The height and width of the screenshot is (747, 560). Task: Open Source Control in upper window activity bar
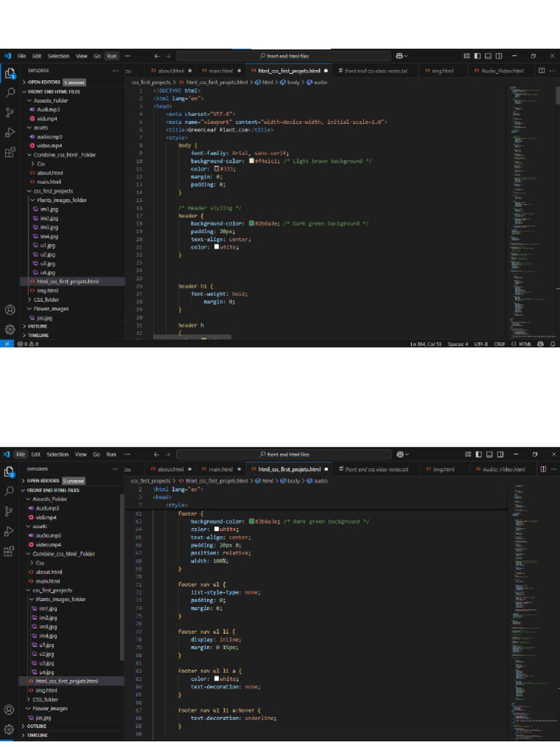click(9, 112)
